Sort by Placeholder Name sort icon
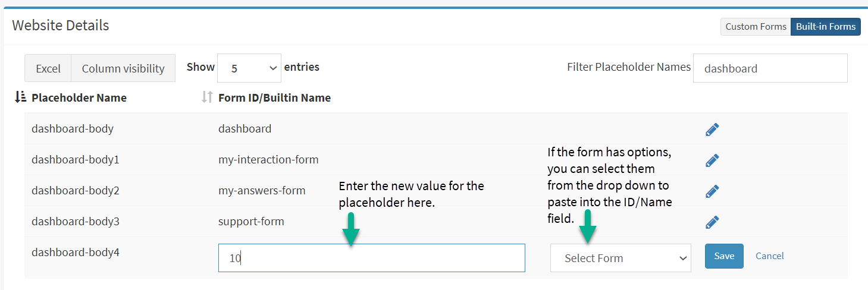The height and width of the screenshot is (290, 868). pyautogui.click(x=20, y=97)
